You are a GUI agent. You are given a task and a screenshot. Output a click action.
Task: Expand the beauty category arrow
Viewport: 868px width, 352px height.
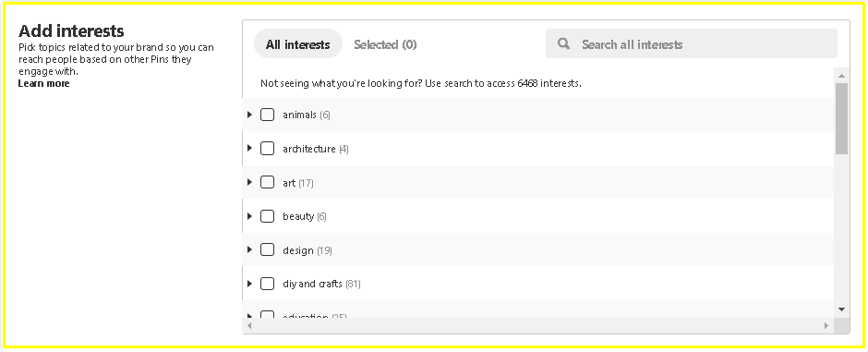coord(249,216)
